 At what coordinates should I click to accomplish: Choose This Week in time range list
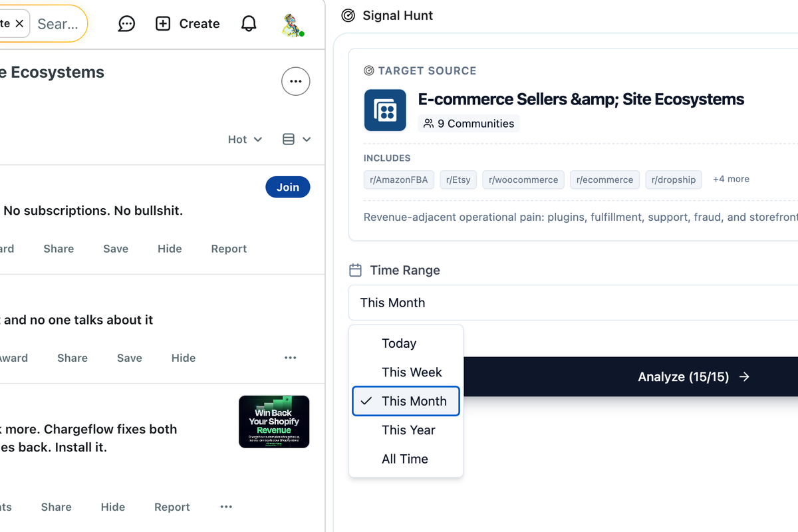pyautogui.click(x=406, y=372)
